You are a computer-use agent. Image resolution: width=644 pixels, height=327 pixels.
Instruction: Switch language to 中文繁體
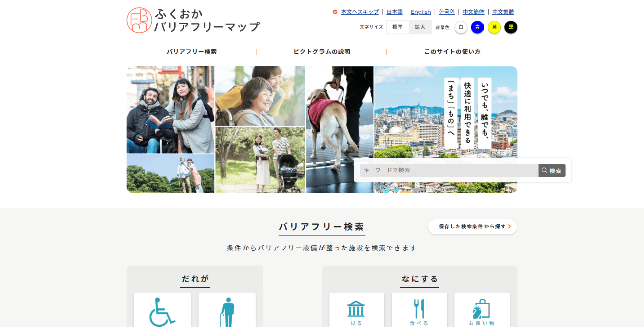tap(503, 12)
